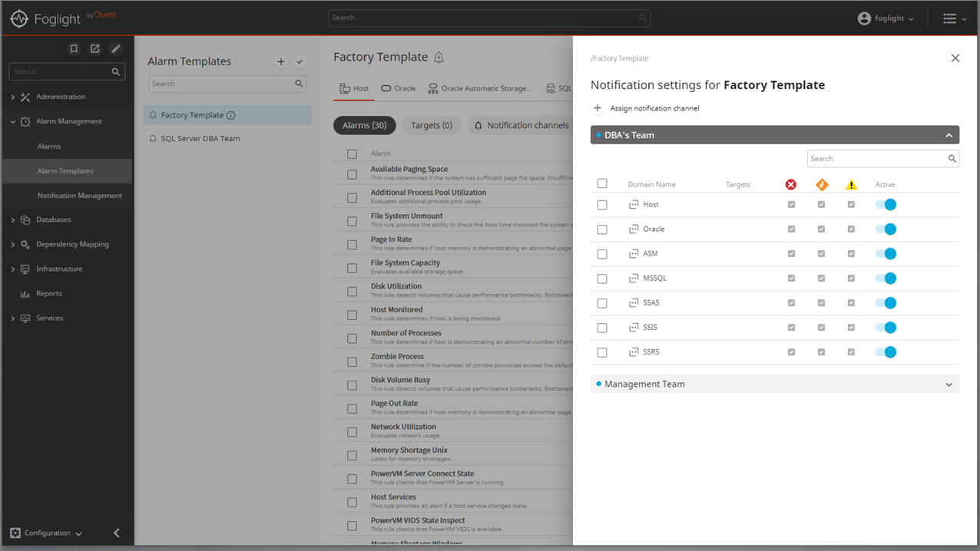Open the bookmark icon in sidebar toolbar

pos(74,49)
